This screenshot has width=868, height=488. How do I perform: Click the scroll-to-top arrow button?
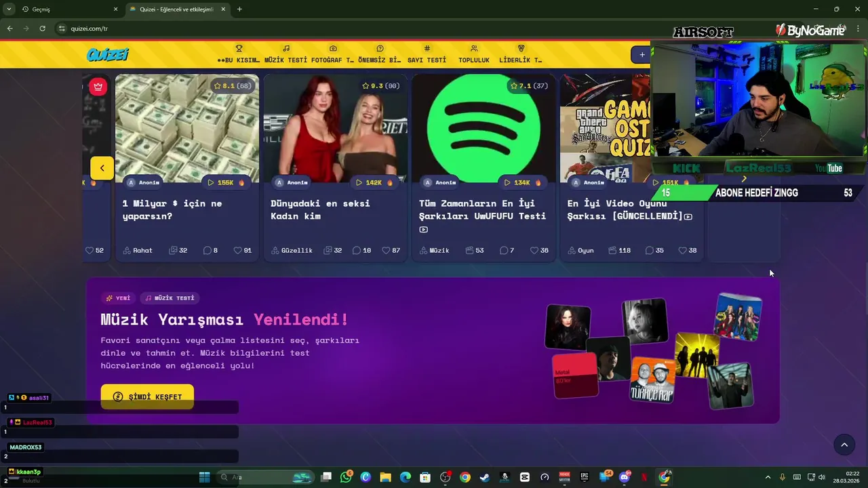tap(844, 445)
